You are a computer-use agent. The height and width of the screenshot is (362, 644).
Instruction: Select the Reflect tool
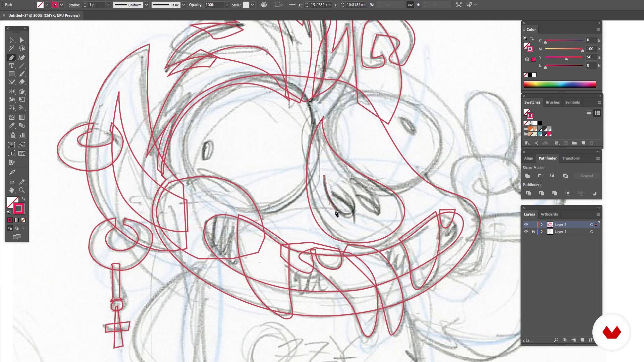pyautogui.click(x=12, y=92)
